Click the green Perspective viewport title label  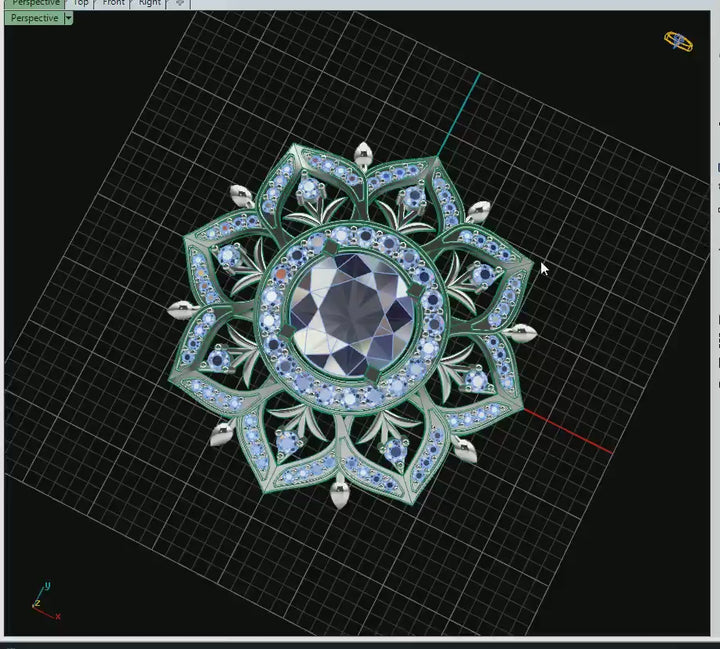tap(34, 18)
